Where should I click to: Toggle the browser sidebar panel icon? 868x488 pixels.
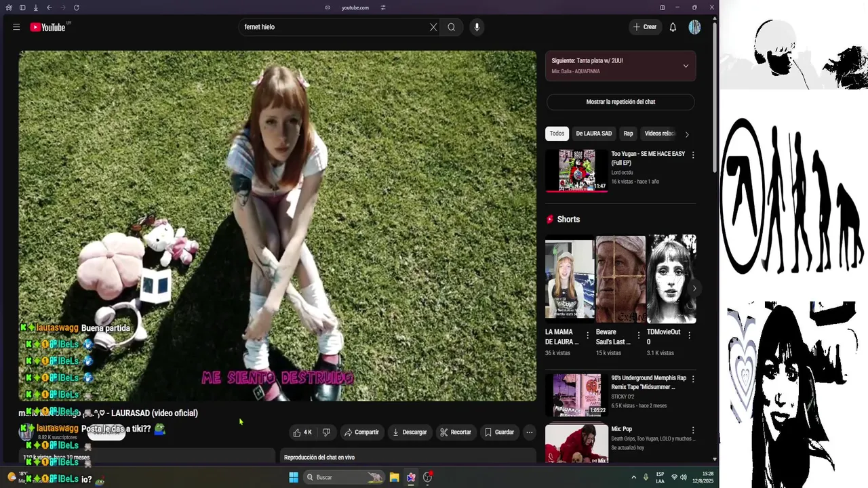[22, 7]
